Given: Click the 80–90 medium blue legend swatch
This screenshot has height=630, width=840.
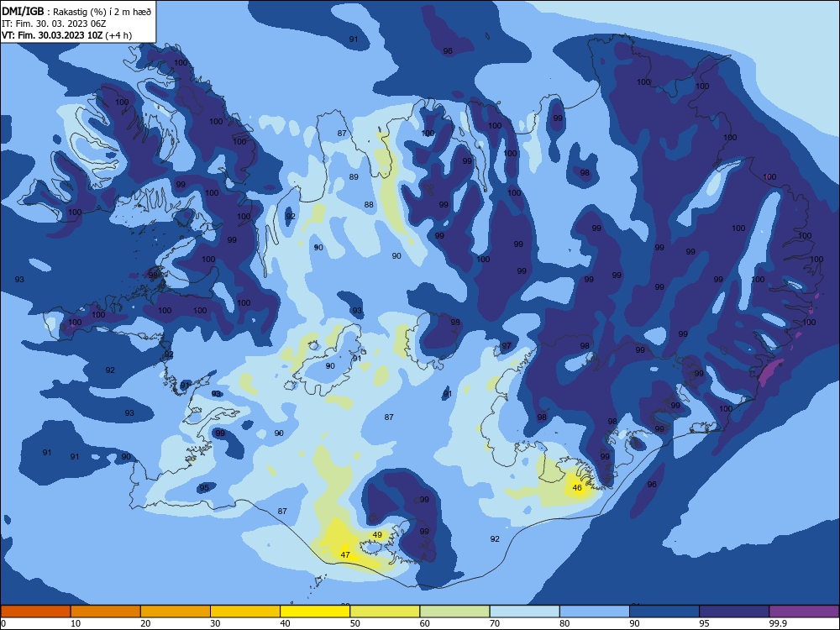Looking at the screenshot, I should (595, 612).
